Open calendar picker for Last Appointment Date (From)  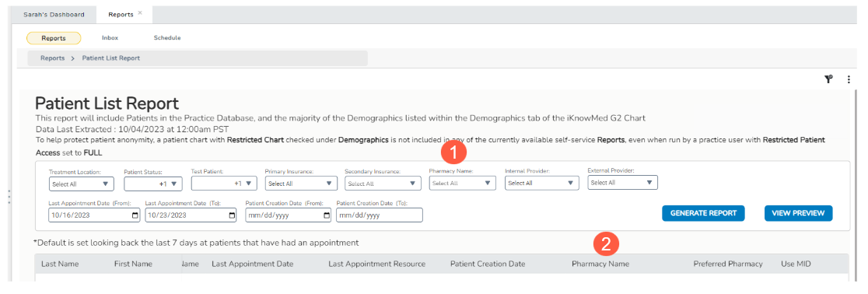(x=135, y=215)
